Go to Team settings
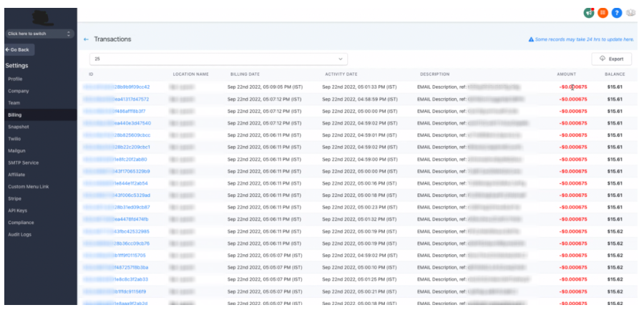This screenshot has width=644, height=310. 14,103
